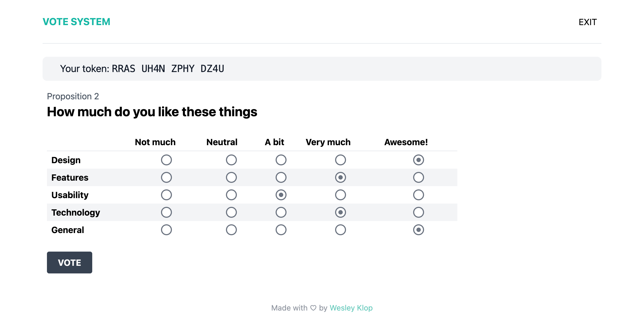Click the heart icon in footer
The image size is (644, 322).
(x=313, y=308)
